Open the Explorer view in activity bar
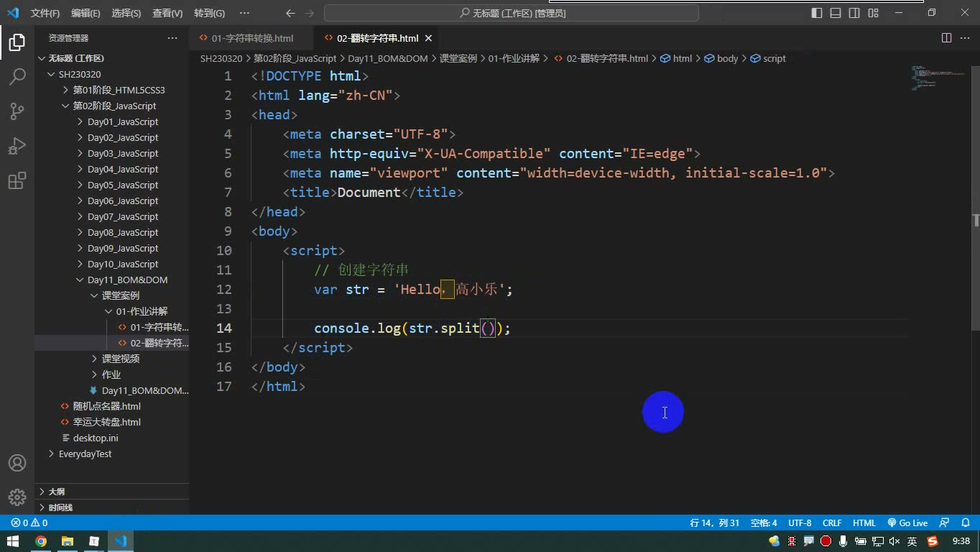 pos(17,42)
